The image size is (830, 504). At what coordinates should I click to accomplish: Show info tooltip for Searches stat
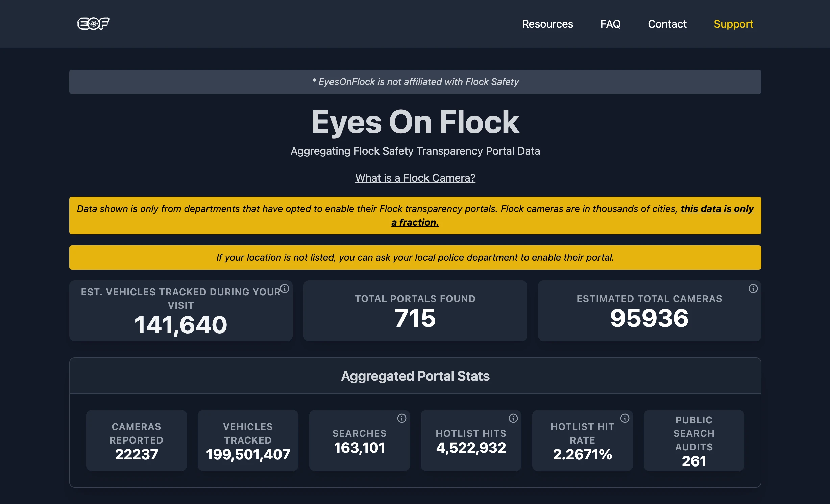coord(401,418)
